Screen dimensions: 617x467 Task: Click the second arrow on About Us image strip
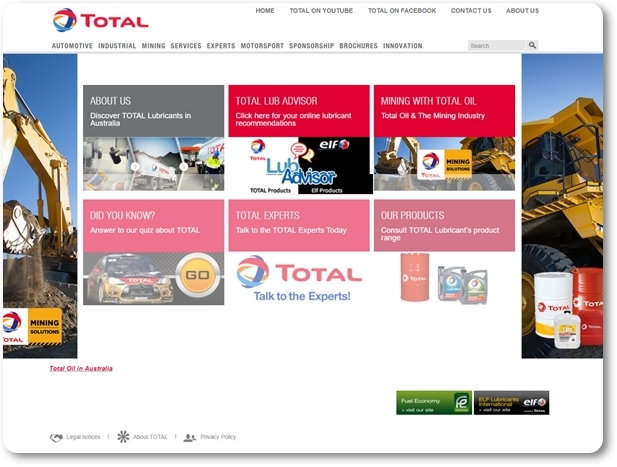pyautogui.click(x=183, y=166)
